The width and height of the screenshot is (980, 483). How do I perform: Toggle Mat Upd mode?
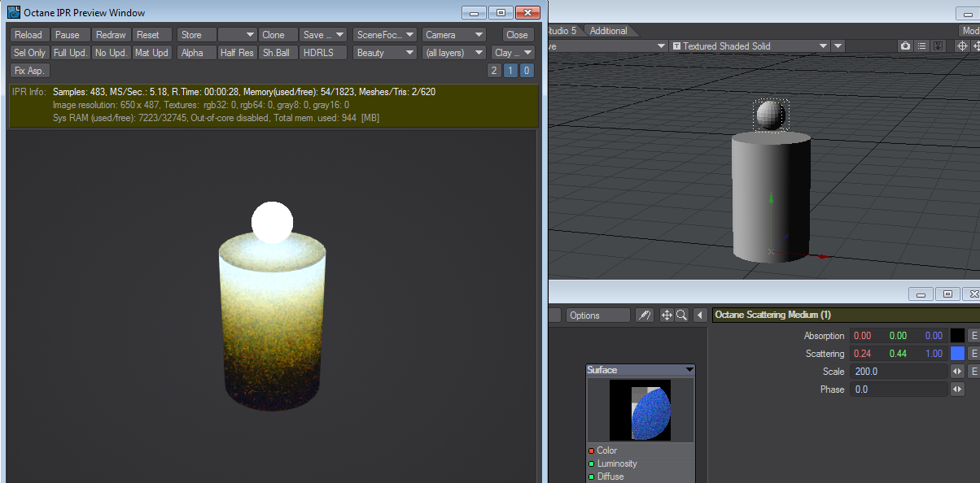(x=151, y=53)
